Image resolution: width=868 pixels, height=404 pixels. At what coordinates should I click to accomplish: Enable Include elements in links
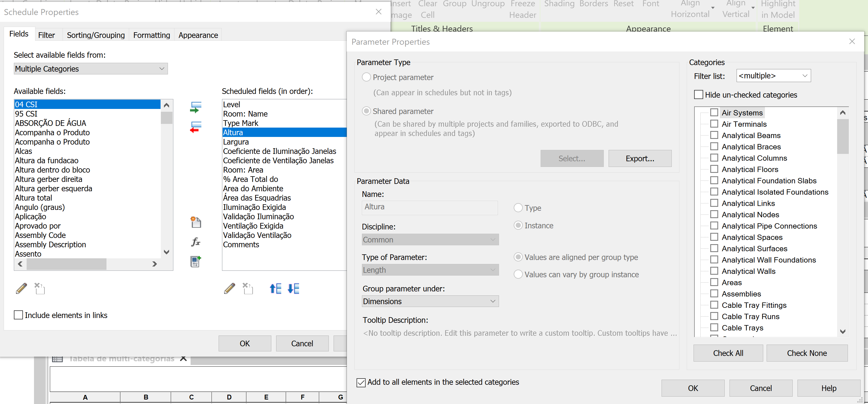pyautogui.click(x=18, y=315)
